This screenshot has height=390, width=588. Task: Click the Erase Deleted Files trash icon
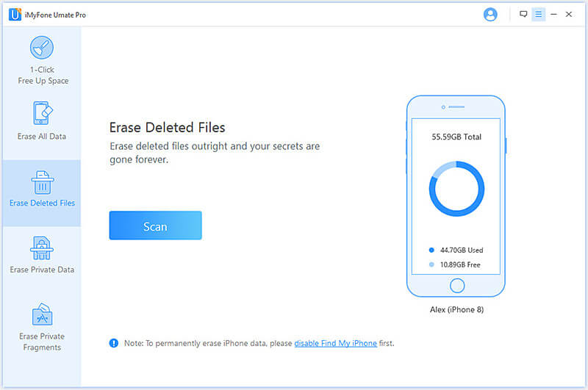point(42,182)
